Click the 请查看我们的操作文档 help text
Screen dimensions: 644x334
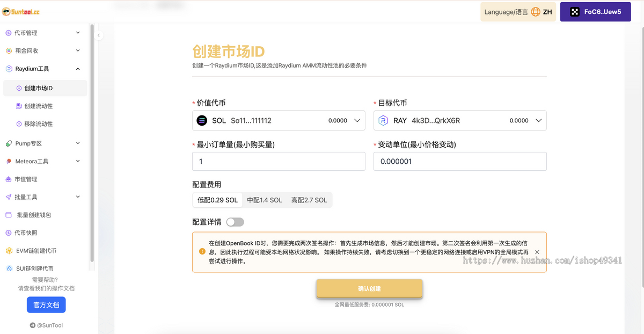(x=46, y=288)
